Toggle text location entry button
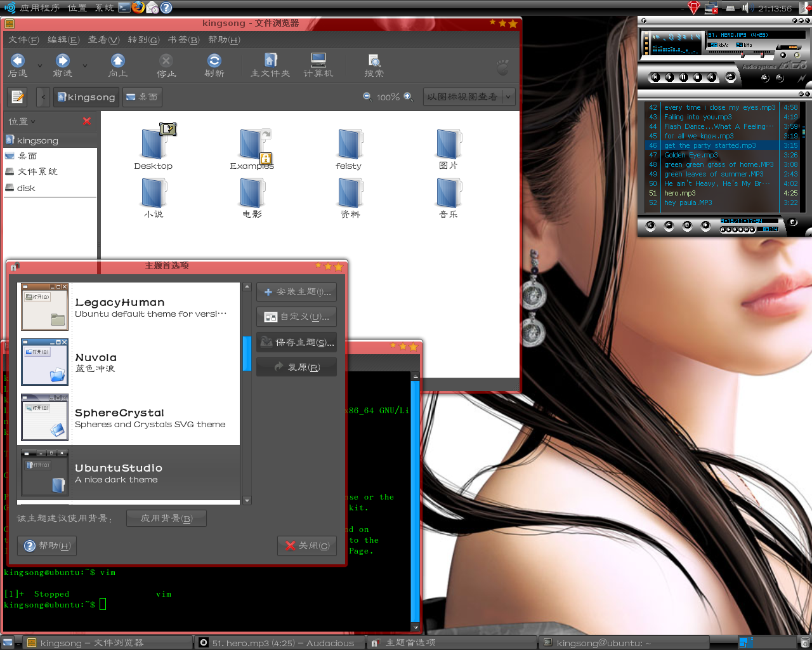Screen dimensions: 812x650 [x=18, y=97]
